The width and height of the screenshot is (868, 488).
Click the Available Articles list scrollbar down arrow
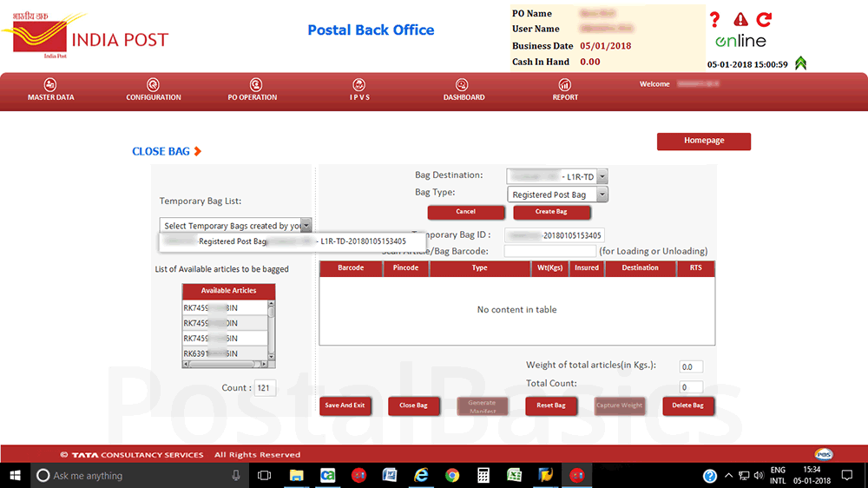click(272, 356)
